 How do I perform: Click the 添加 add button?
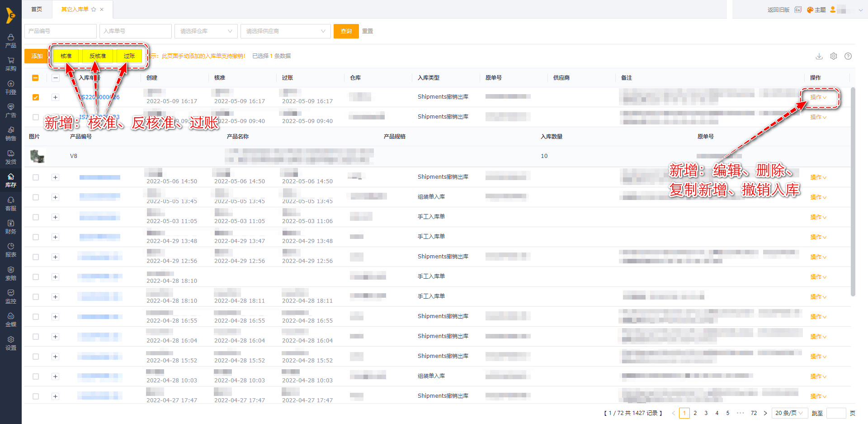point(37,56)
